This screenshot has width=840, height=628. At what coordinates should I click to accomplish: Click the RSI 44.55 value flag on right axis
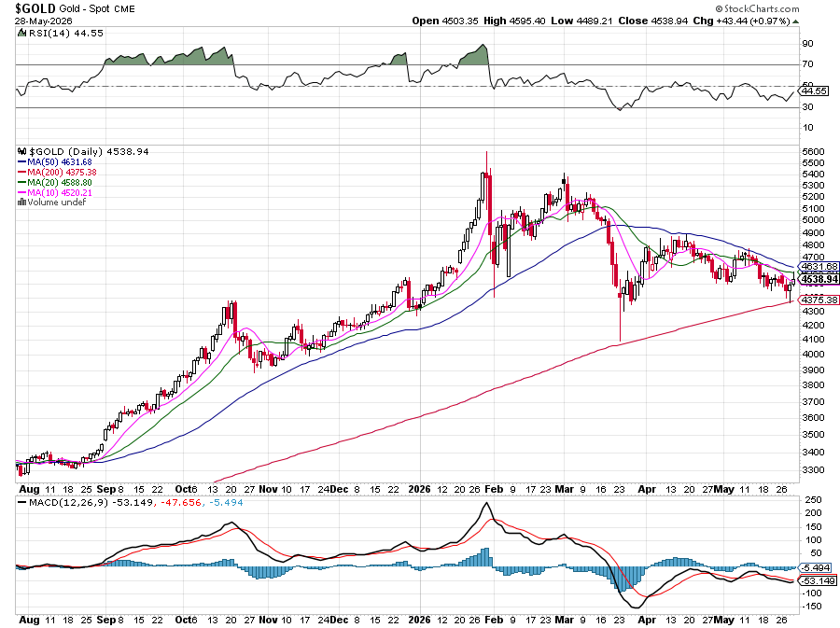815,91
